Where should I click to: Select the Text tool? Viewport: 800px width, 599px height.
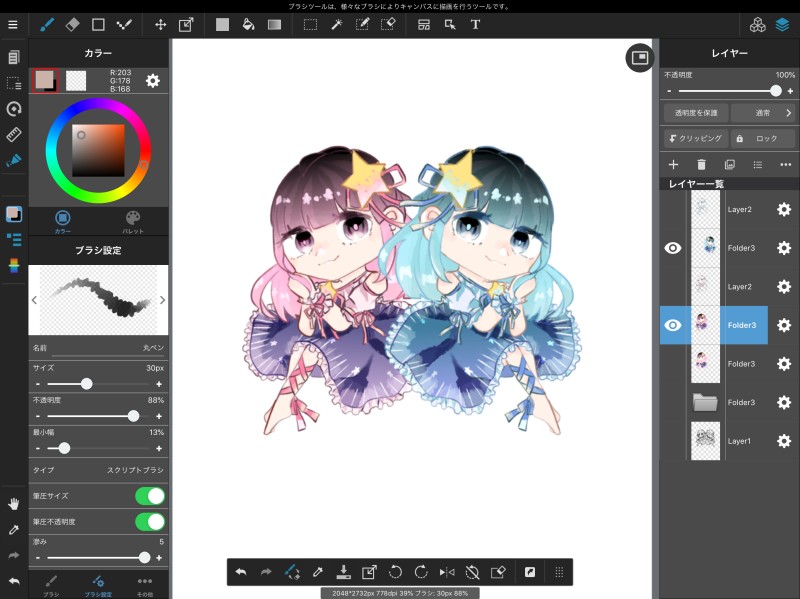(x=476, y=24)
